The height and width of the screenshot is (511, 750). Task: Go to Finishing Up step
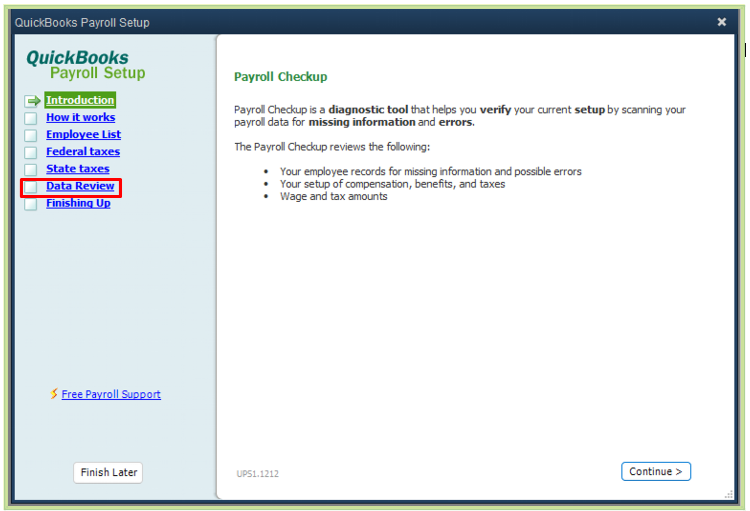tap(78, 203)
